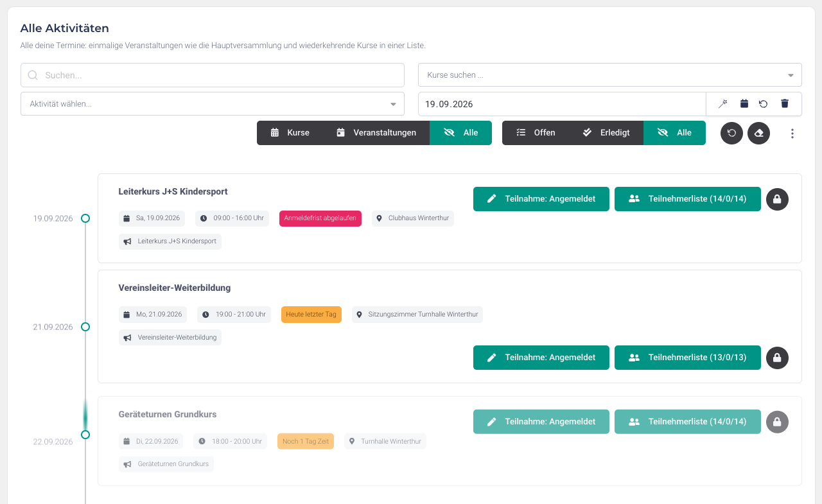Click lock icon for Geräteturnen Grundkurs

(x=777, y=422)
